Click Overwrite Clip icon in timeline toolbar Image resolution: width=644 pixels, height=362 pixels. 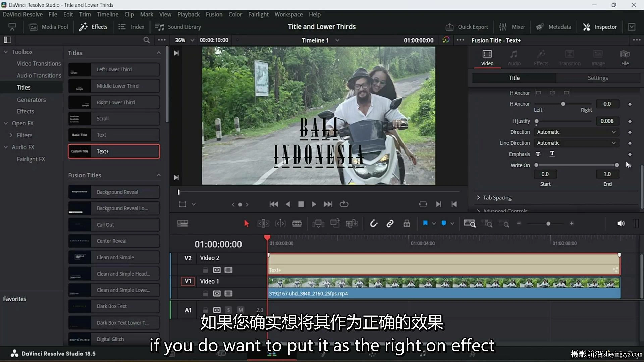coord(335,223)
